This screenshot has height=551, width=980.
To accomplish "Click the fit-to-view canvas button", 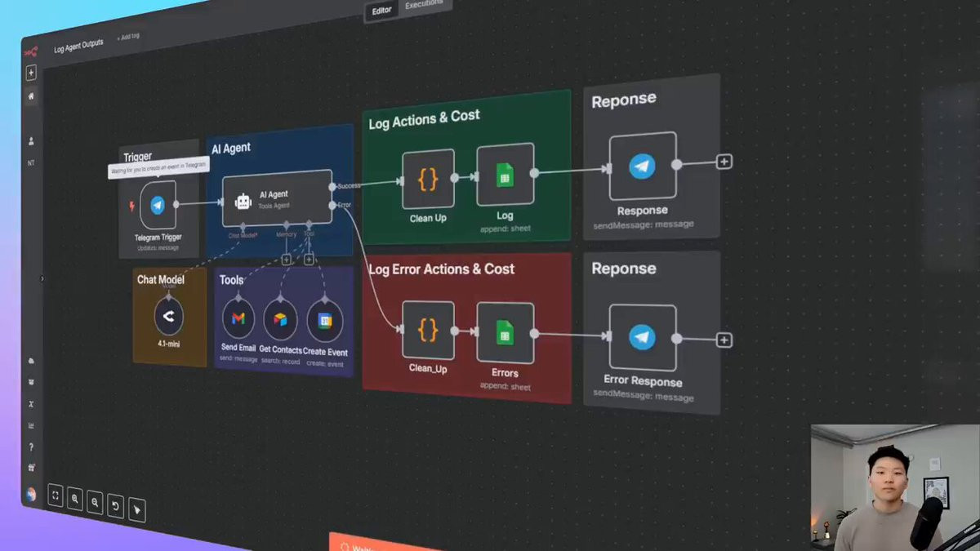I will tap(56, 495).
